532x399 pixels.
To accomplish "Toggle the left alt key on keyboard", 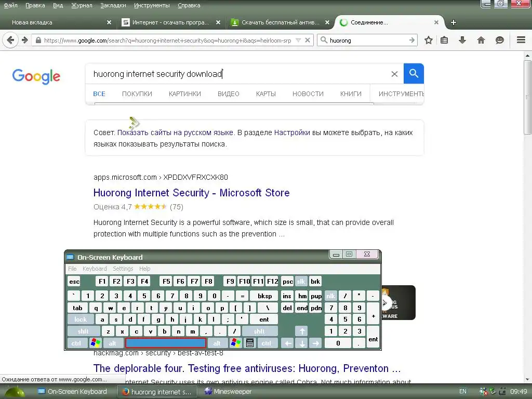I will 112,343.
